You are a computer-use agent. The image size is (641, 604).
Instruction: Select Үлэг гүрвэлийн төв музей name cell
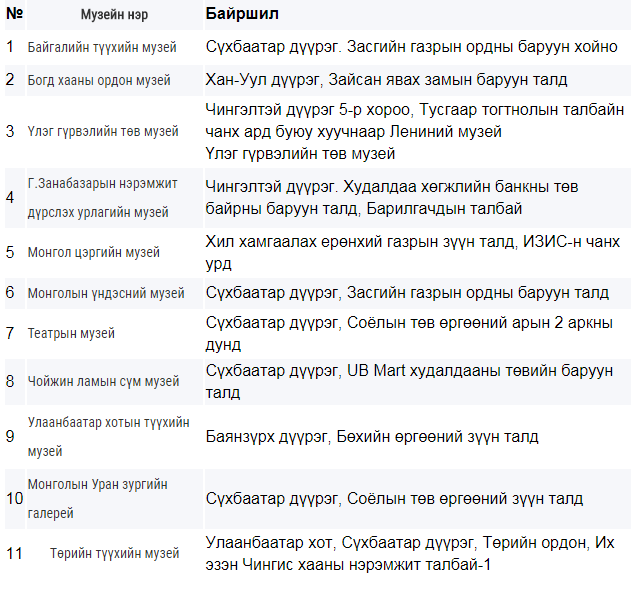tap(103, 132)
